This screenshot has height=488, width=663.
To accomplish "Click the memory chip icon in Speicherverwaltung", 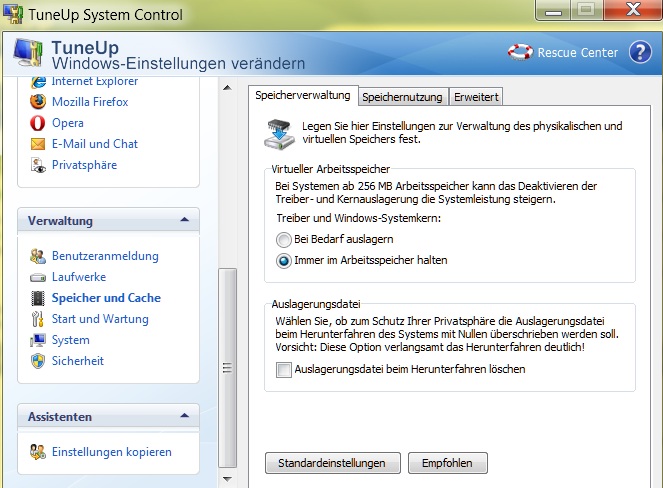I will pos(279,134).
